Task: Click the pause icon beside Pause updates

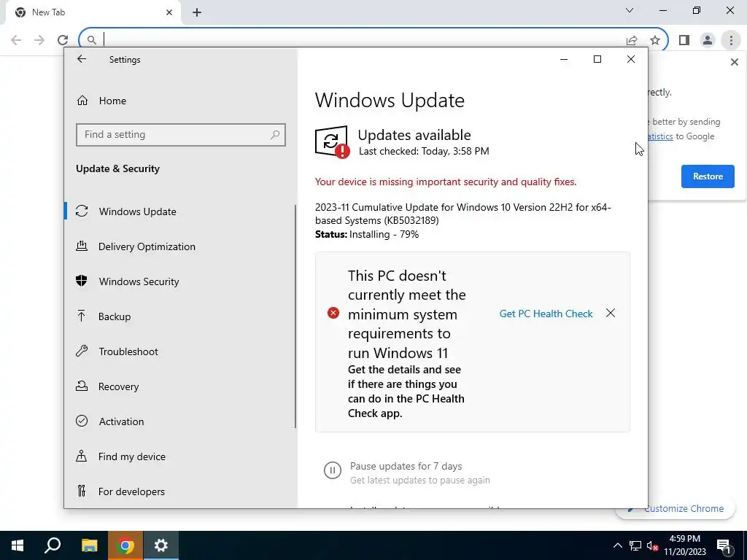Action: click(333, 470)
